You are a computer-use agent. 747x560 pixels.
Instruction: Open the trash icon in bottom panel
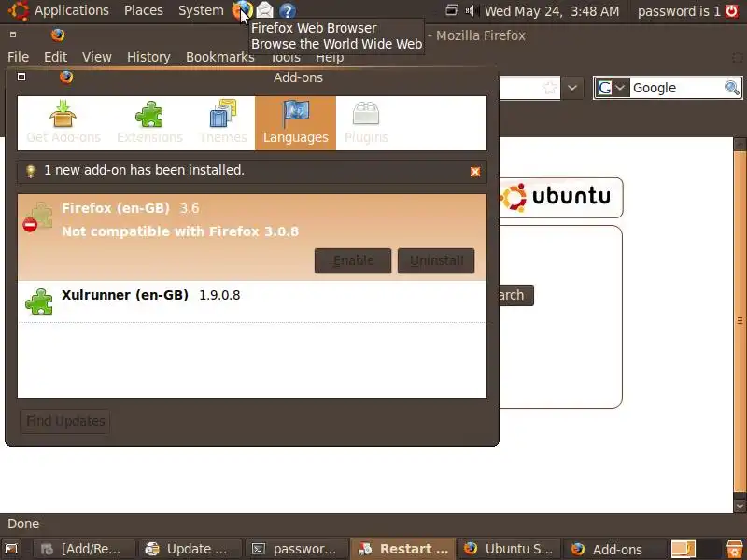[x=735, y=549]
